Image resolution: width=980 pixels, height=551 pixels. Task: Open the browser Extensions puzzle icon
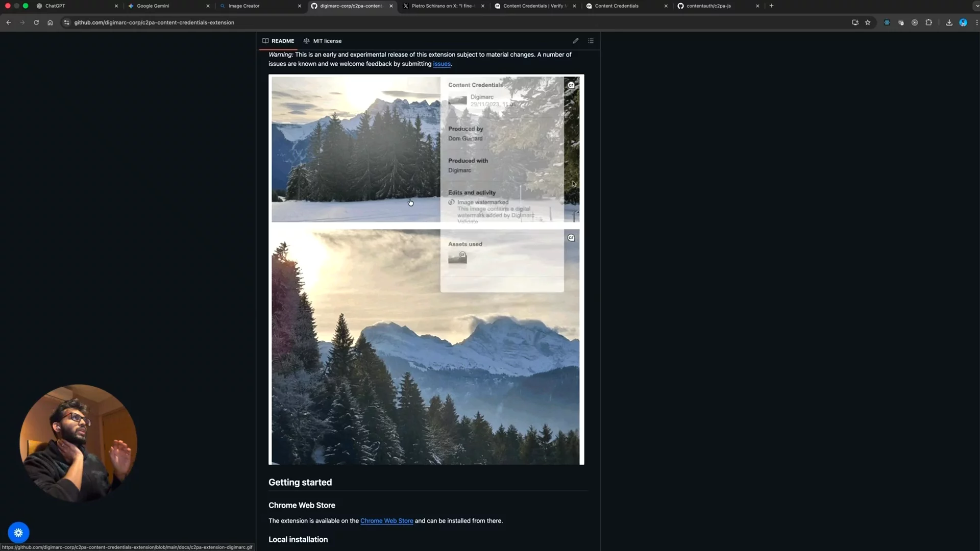point(929,22)
